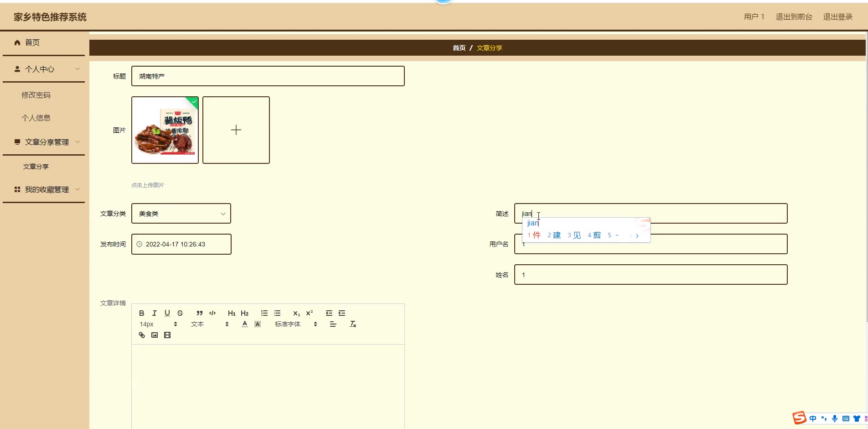
Task: Select IME candidate 2 建
Action: pos(554,235)
